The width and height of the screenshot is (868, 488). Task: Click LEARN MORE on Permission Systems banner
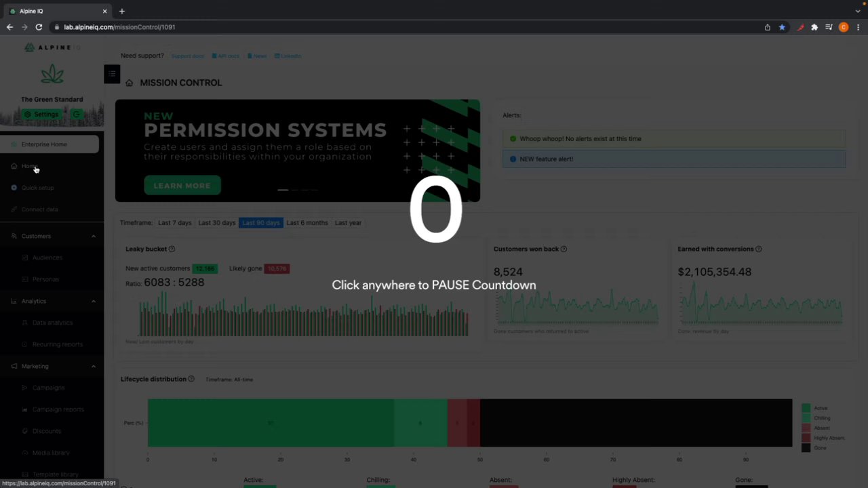[182, 186]
